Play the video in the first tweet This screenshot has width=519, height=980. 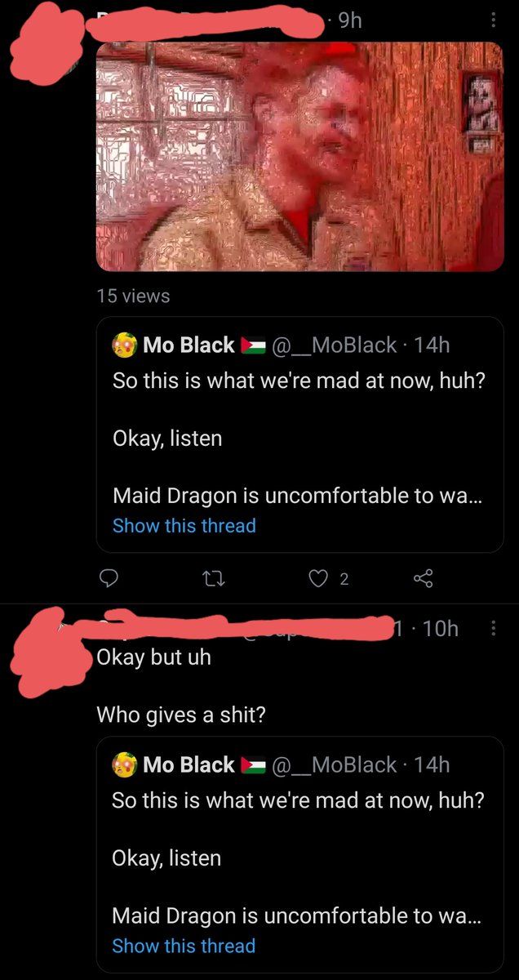[300, 156]
